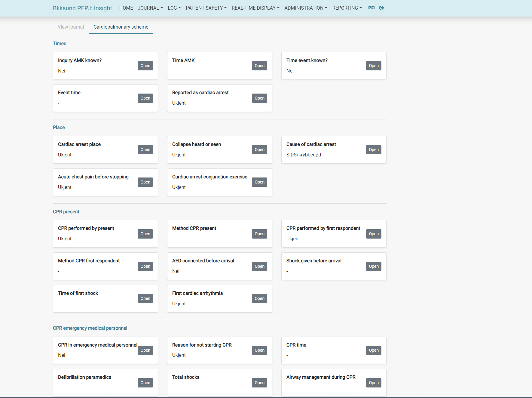Open the CPR time field
The image size is (532, 398).
tap(374, 350)
